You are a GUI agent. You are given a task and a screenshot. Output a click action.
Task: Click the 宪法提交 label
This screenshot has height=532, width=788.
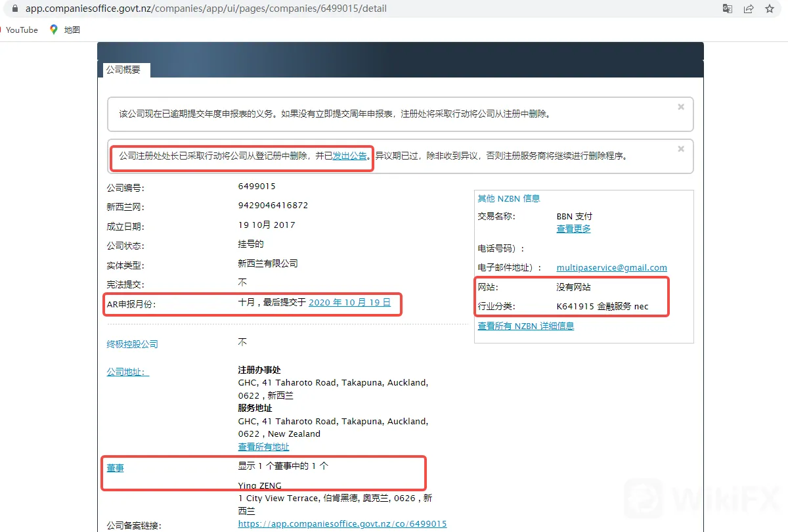coord(125,284)
